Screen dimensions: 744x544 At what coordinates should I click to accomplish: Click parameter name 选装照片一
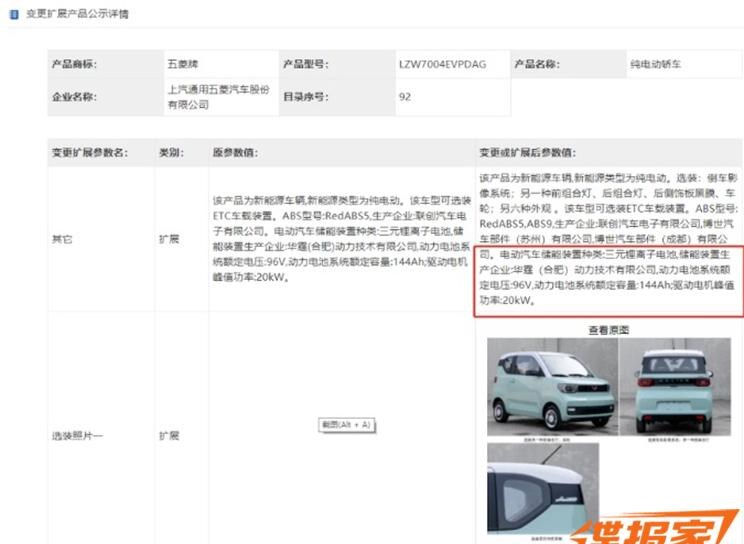77,435
